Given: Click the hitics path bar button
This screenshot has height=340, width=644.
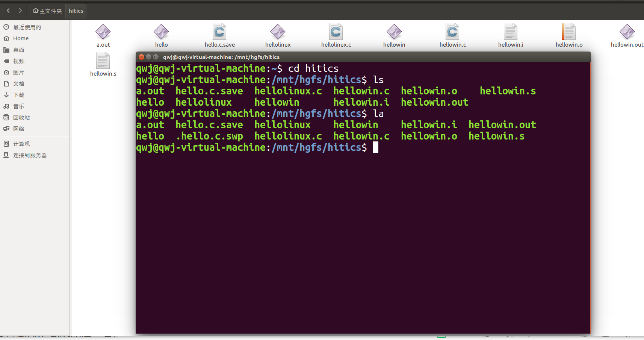Looking at the screenshot, I should [76, 11].
